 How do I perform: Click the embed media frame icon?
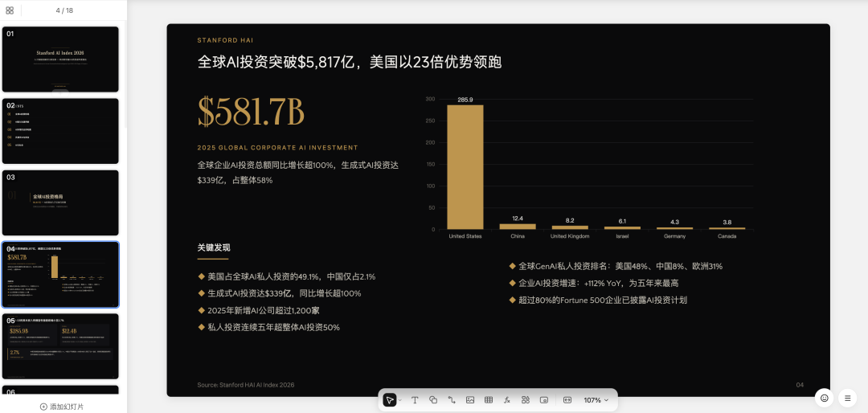[544, 400]
